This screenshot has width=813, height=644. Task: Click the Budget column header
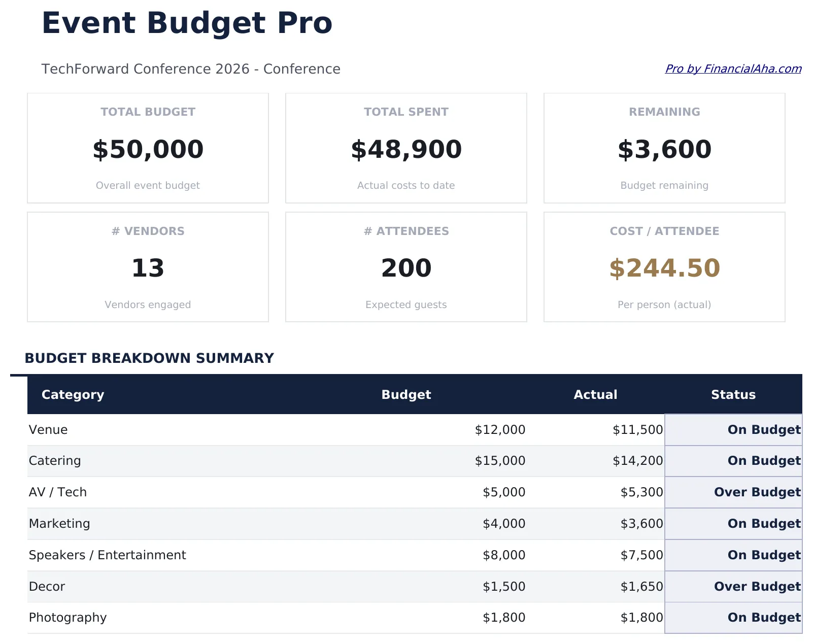(406, 394)
